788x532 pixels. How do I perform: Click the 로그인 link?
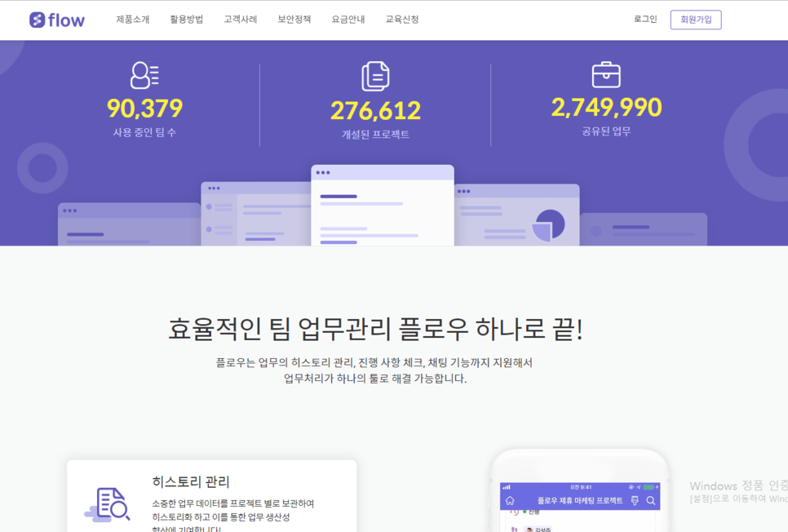pyautogui.click(x=645, y=19)
